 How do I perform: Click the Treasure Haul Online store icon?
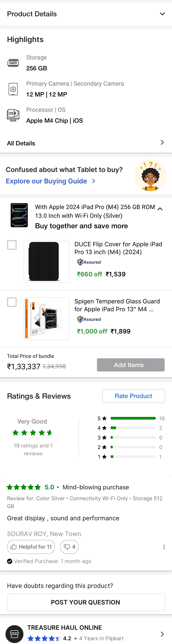pyautogui.click(x=14, y=634)
